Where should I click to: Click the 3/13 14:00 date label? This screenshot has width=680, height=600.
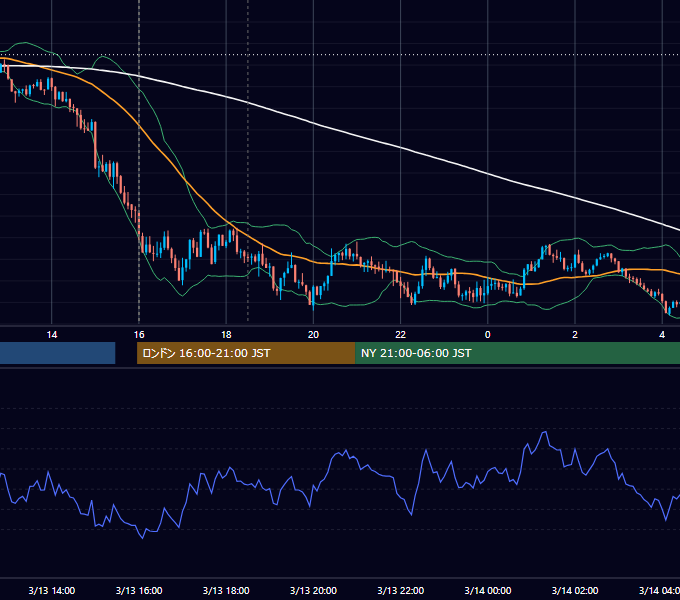52,590
